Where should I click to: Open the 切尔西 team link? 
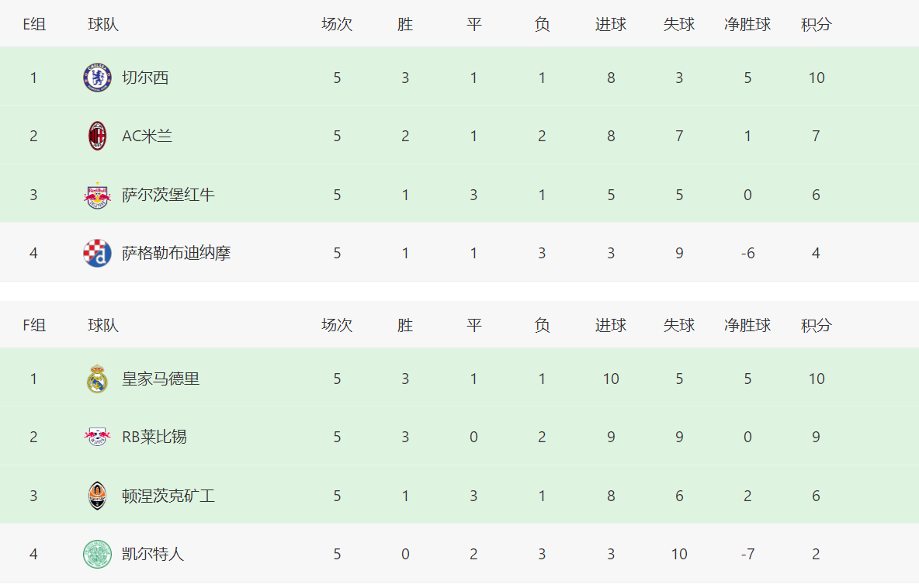point(145,78)
